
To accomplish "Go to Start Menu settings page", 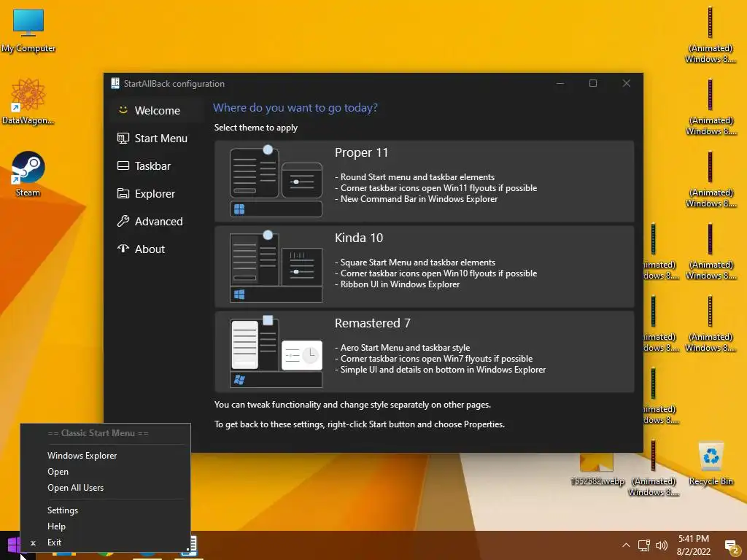I will (x=156, y=138).
